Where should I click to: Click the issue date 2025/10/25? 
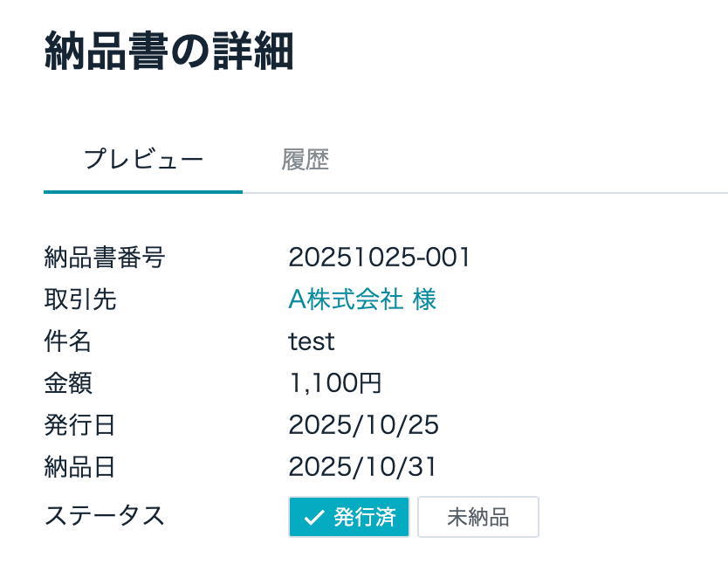pos(364,425)
